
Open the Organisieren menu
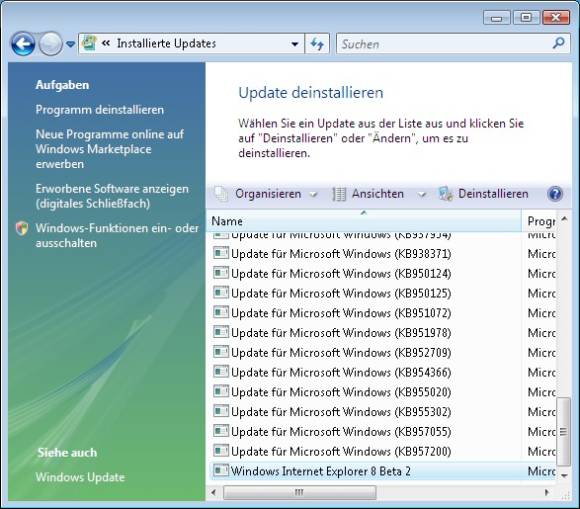point(268,194)
